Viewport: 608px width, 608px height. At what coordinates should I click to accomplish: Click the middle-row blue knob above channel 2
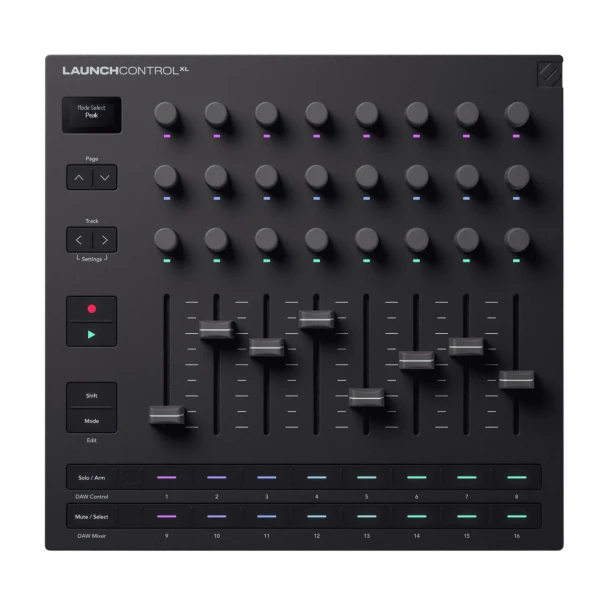[216, 177]
